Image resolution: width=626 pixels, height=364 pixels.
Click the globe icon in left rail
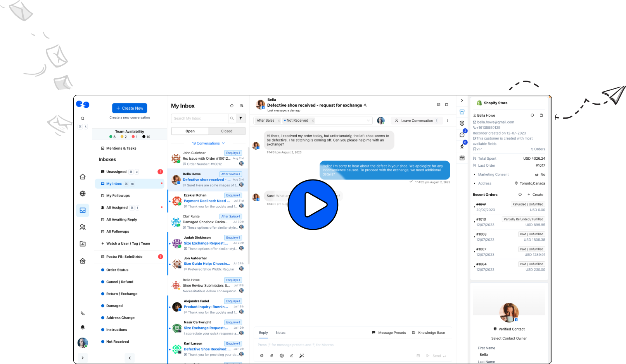[83, 193]
